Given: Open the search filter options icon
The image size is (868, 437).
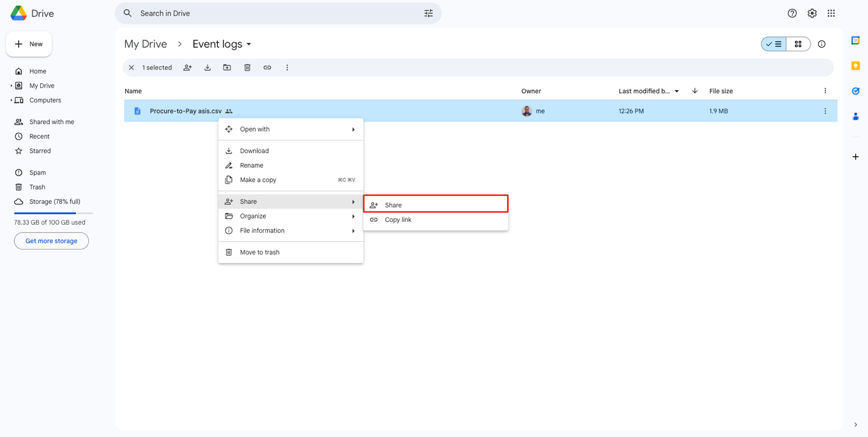Looking at the screenshot, I should [x=428, y=13].
